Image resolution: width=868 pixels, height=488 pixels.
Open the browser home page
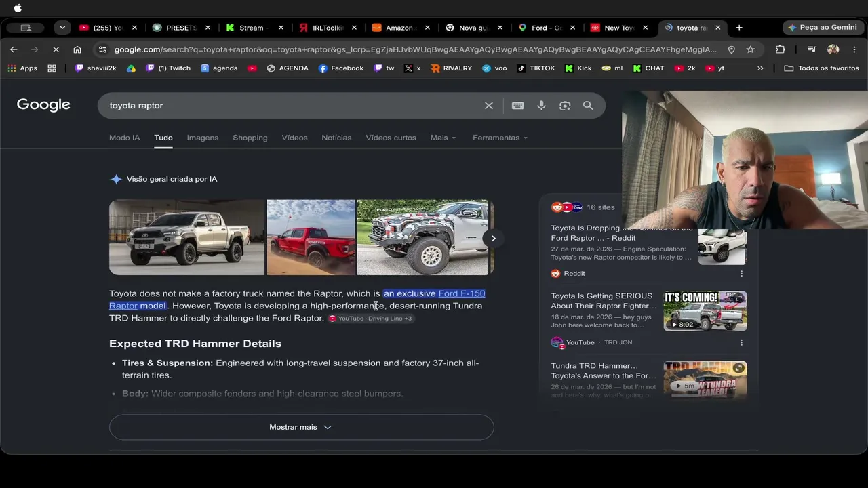pyautogui.click(x=77, y=49)
